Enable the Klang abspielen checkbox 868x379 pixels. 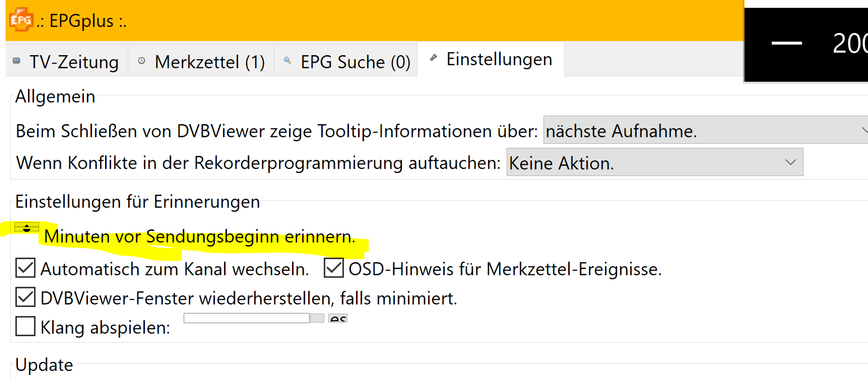pos(25,326)
